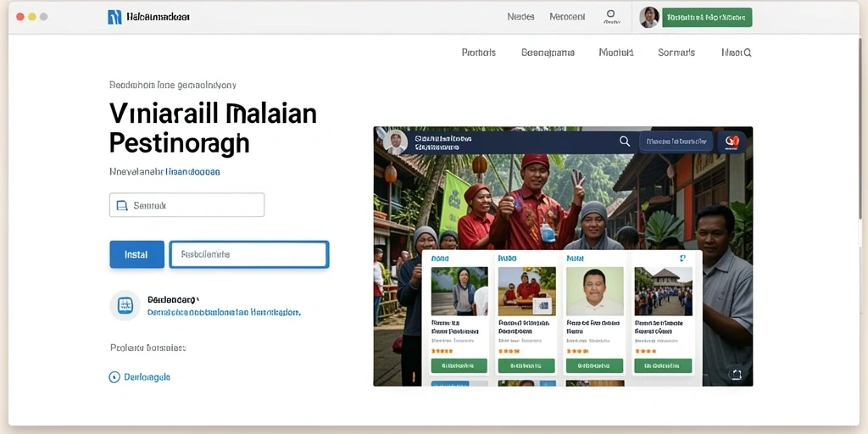Open the user avatar in top bar
Screen dimensions: 868x434
tap(648, 17)
